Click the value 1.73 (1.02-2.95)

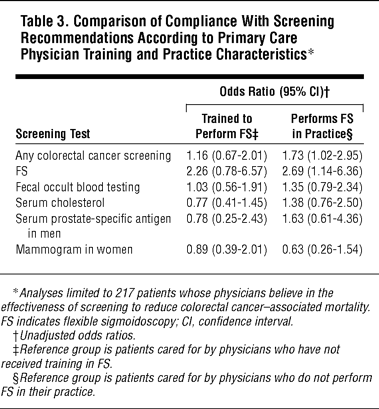(x=322, y=156)
